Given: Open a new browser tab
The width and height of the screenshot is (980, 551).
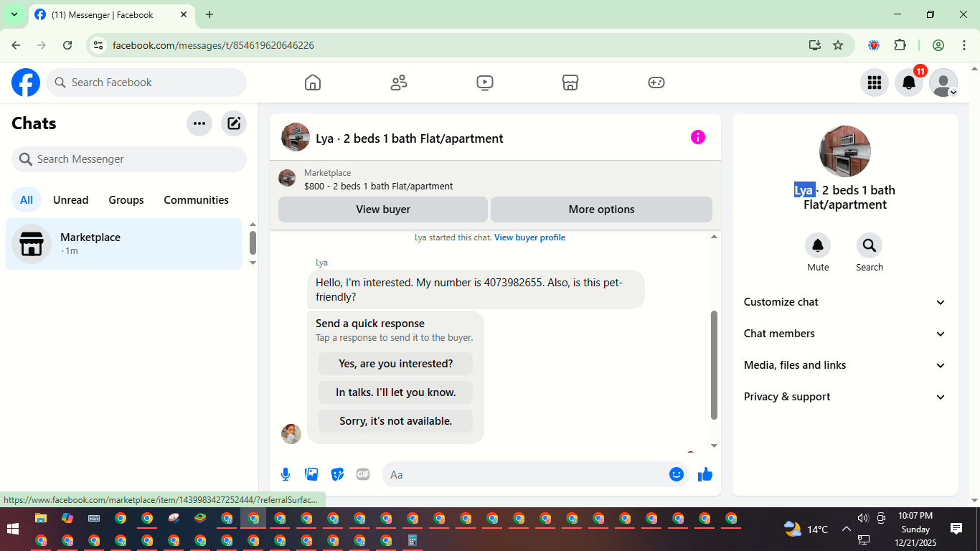Looking at the screenshot, I should click(x=209, y=14).
